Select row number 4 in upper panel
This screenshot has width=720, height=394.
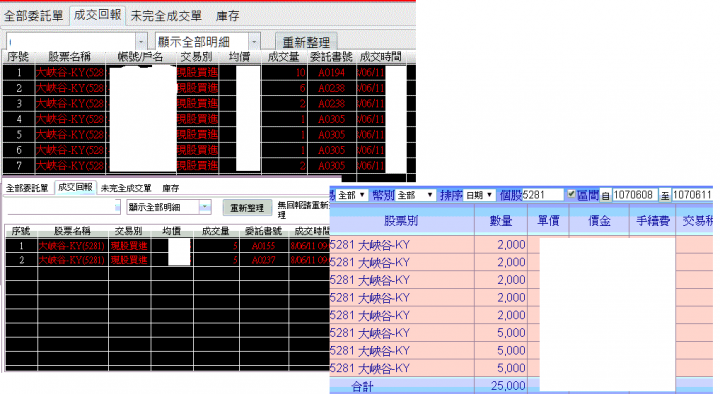coord(19,119)
